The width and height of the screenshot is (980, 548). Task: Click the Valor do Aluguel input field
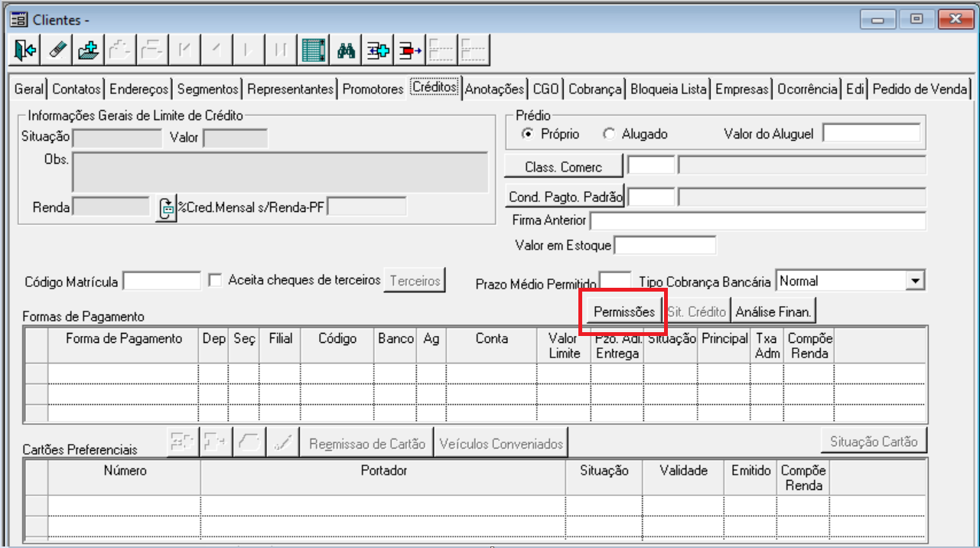coord(871,134)
